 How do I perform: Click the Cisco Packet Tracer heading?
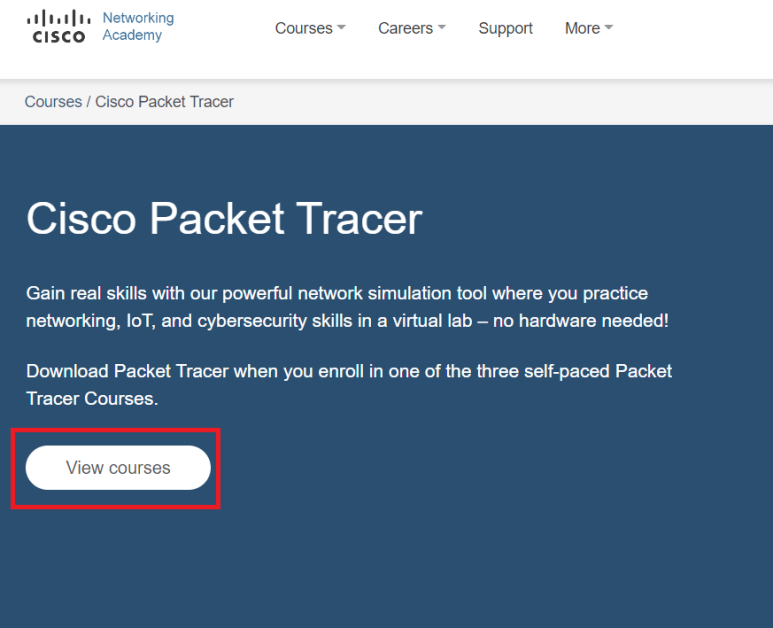[x=224, y=218]
